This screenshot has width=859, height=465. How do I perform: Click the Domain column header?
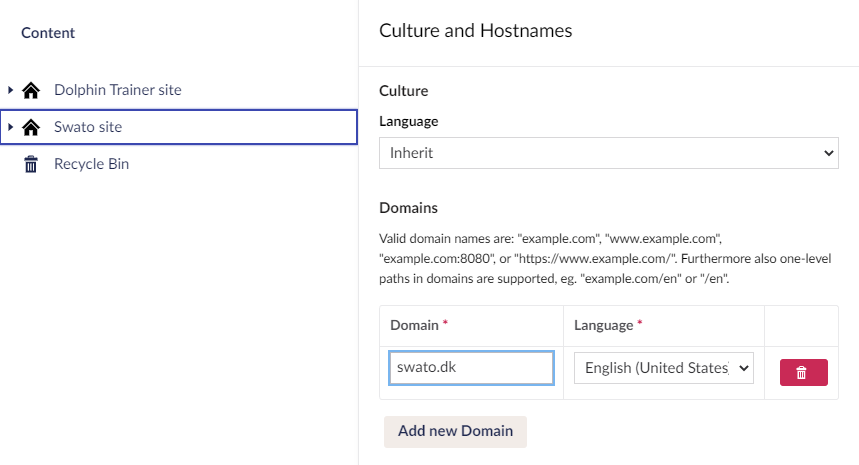414,325
